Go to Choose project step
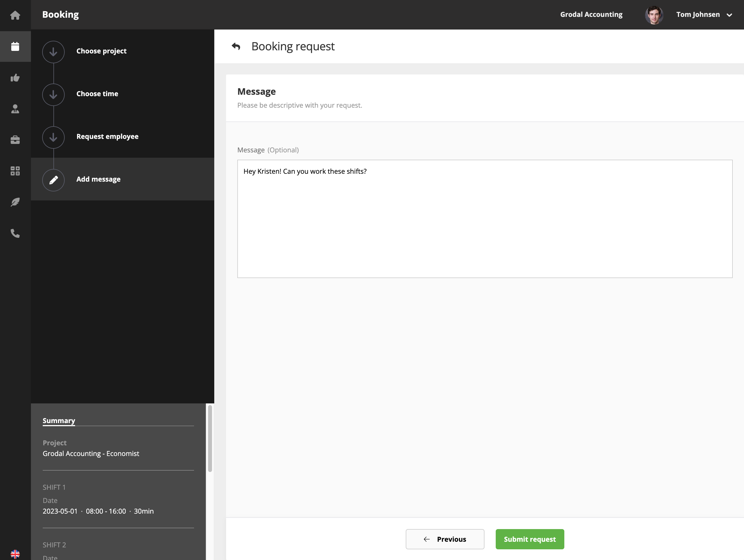 [101, 51]
